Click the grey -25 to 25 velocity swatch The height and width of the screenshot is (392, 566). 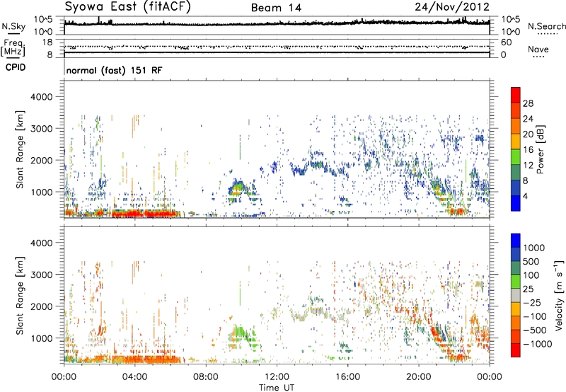(x=516, y=296)
